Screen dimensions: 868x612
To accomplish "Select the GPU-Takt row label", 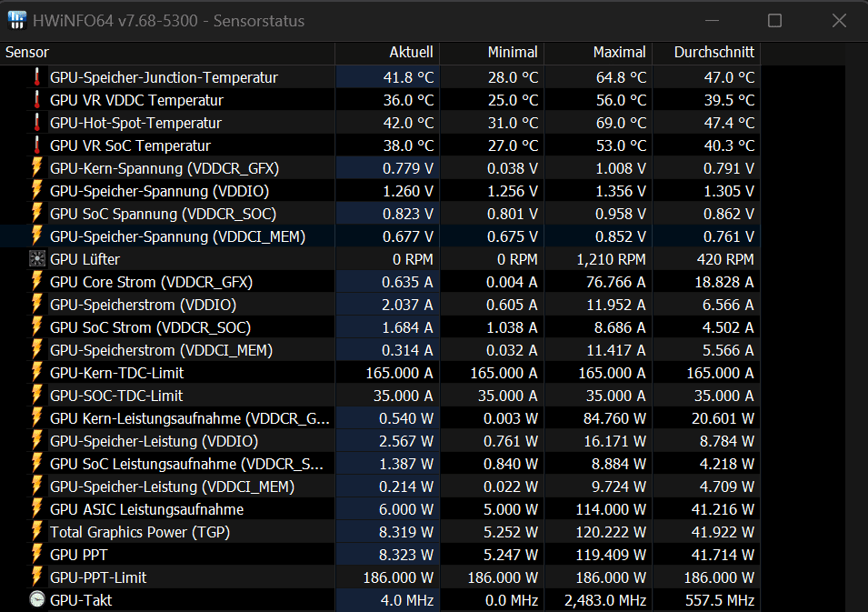I will [81, 600].
